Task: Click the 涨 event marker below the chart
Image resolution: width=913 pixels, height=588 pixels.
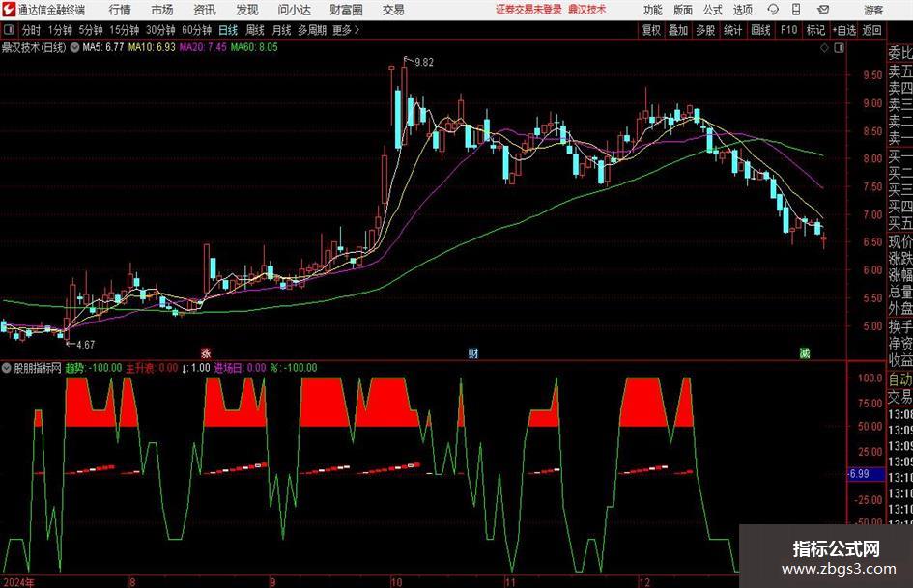Action: [x=206, y=353]
